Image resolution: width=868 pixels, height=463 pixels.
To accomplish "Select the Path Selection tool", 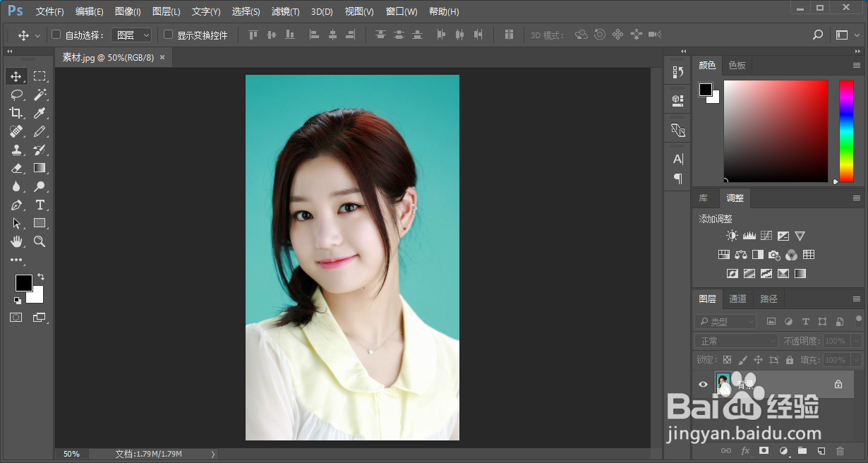I will tap(16, 223).
